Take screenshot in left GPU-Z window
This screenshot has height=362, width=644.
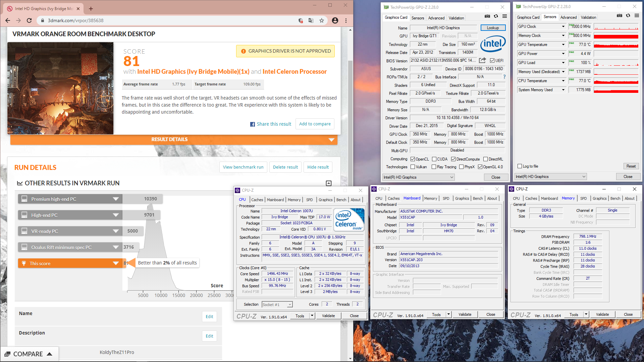click(487, 16)
